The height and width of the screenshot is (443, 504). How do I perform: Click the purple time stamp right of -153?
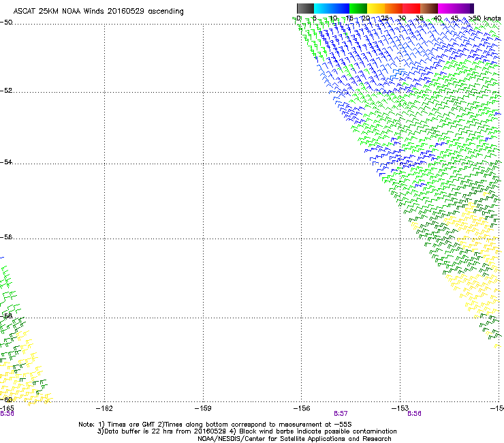(x=414, y=414)
